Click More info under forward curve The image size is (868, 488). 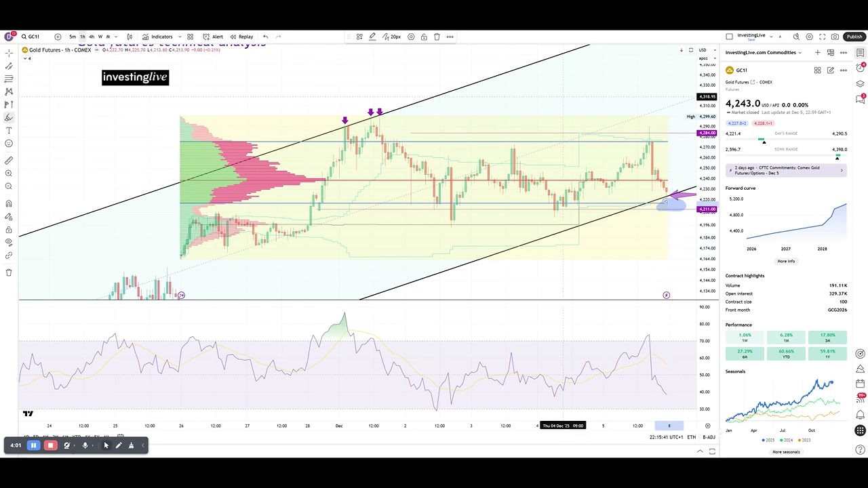[786, 261]
